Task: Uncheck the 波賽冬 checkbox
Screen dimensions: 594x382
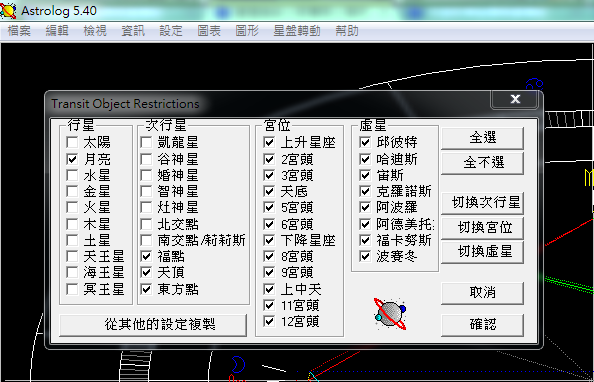Action: pyautogui.click(x=365, y=256)
